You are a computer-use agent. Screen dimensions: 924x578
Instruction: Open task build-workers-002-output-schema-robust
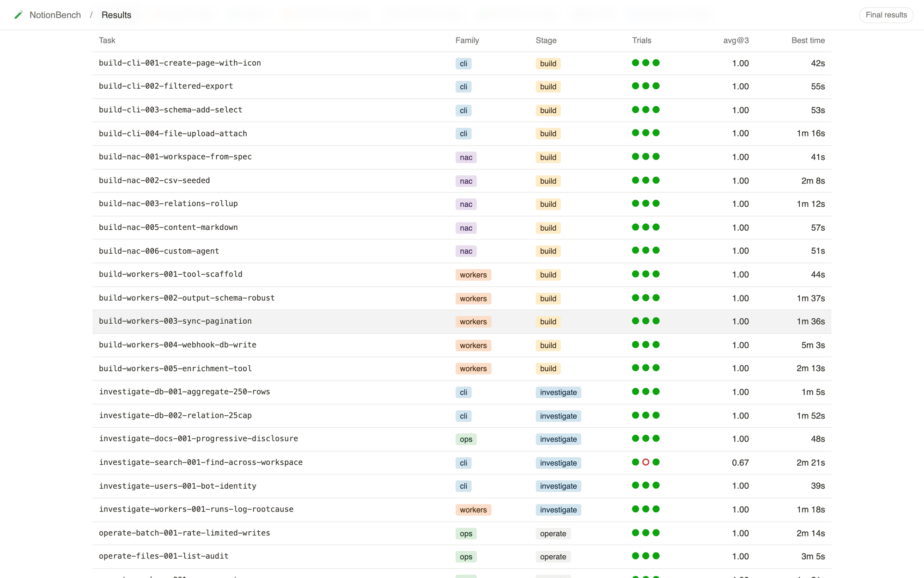click(187, 298)
